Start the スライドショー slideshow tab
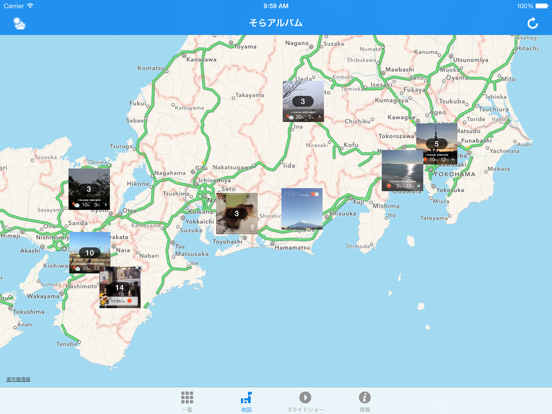Screen dimensions: 552x414 (x=305, y=401)
